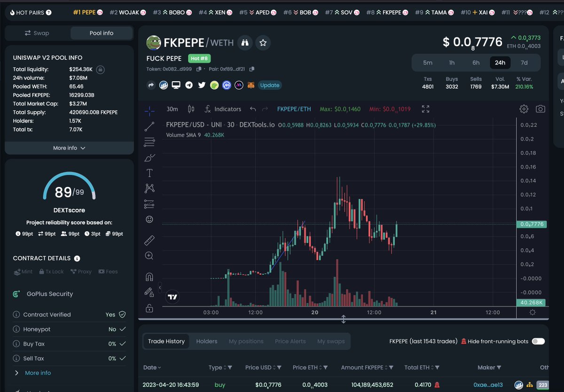The width and height of the screenshot is (564, 392).
Task: Switch to the Holders tab
Action: point(207,341)
